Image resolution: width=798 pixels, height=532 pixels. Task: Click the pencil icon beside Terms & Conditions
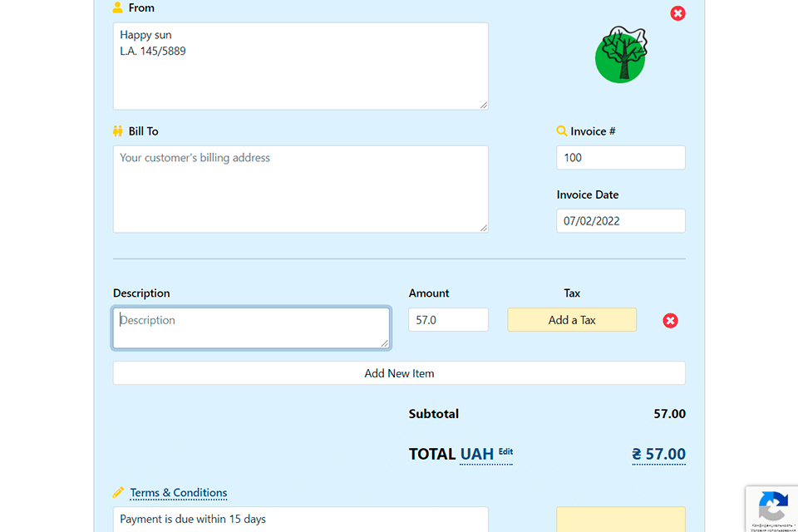tap(118, 492)
